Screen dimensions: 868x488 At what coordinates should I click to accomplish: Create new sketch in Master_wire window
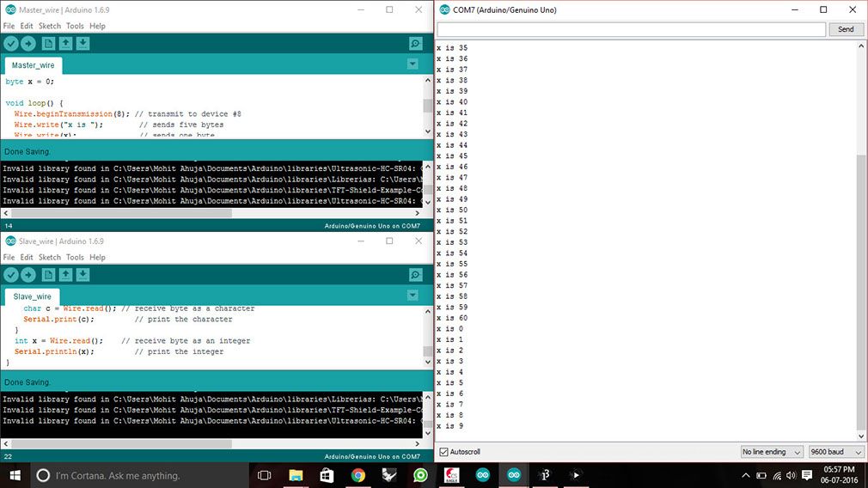48,44
